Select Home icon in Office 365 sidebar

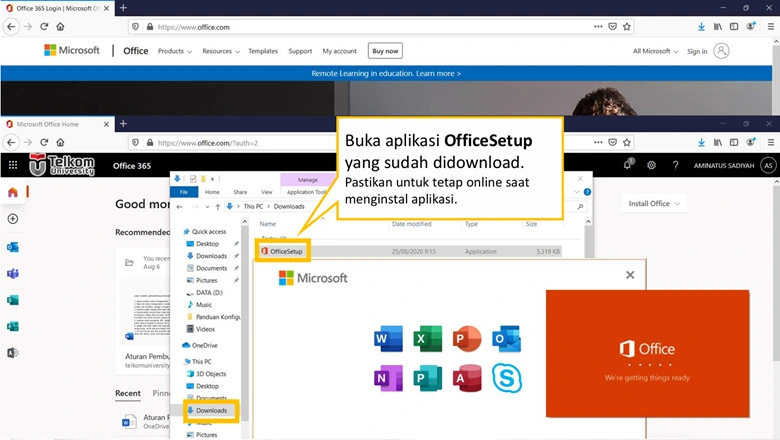13,192
